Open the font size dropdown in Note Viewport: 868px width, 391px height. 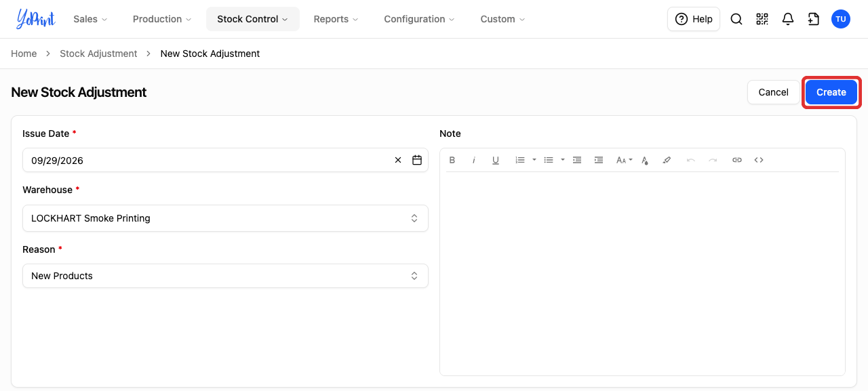(x=624, y=160)
